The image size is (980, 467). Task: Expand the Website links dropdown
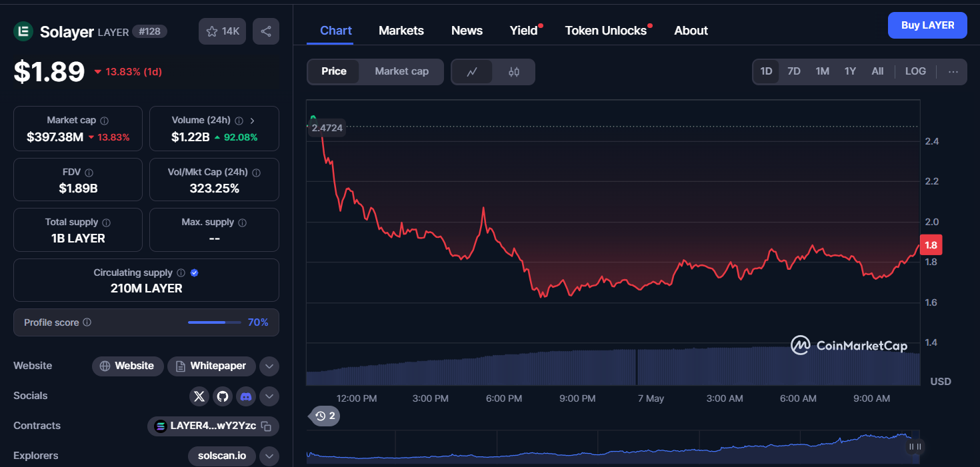pyautogui.click(x=269, y=366)
